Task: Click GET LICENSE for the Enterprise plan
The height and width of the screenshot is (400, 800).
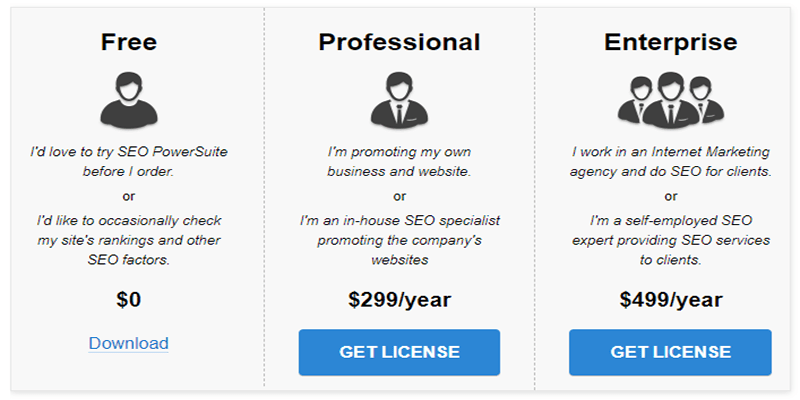Action: [670, 352]
